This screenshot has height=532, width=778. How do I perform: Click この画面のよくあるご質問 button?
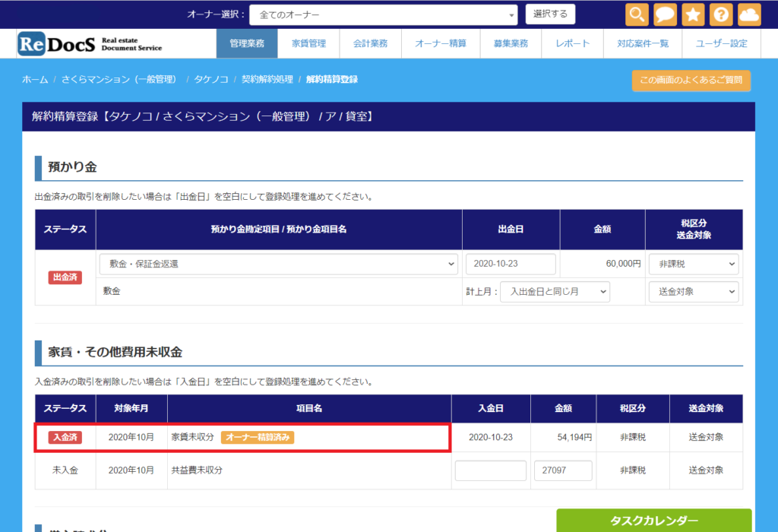(x=691, y=81)
